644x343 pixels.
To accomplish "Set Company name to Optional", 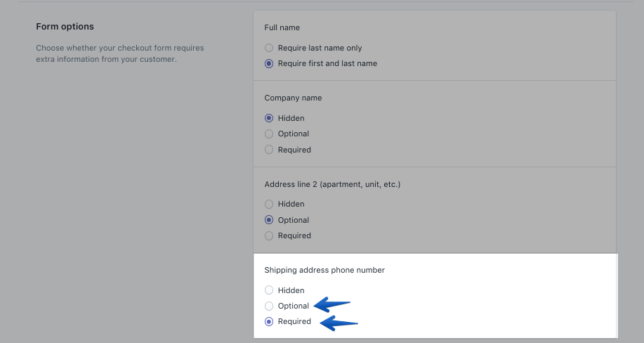I will click(269, 134).
